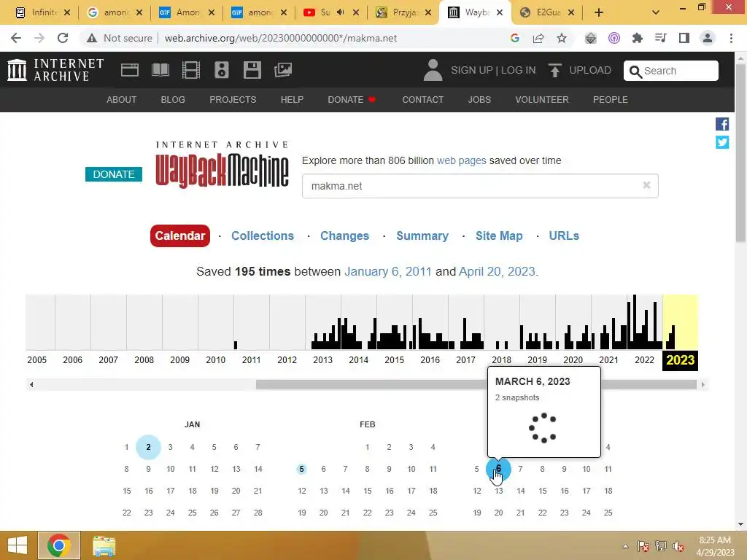Image resolution: width=747 pixels, height=560 pixels.
Task: Open the April 20, 2023 capture link
Action: (497, 271)
